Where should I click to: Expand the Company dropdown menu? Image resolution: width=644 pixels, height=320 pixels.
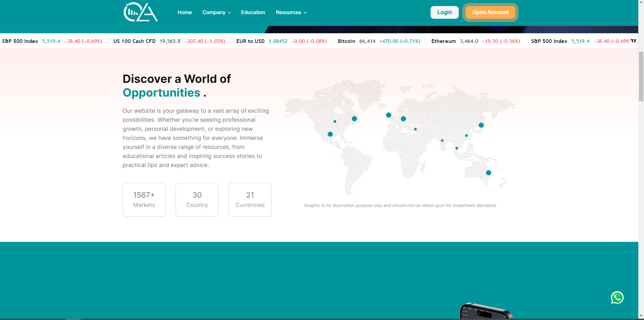[x=216, y=12]
